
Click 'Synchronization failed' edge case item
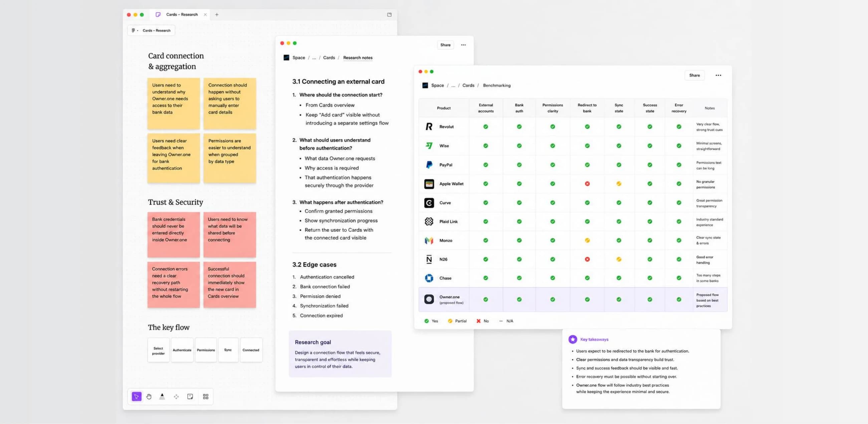tap(324, 306)
